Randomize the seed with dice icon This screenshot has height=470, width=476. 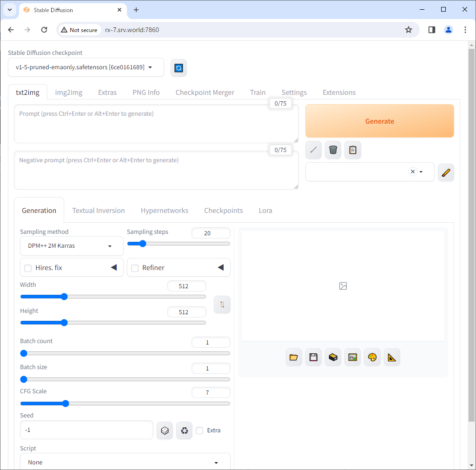pyautogui.click(x=165, y=430)
